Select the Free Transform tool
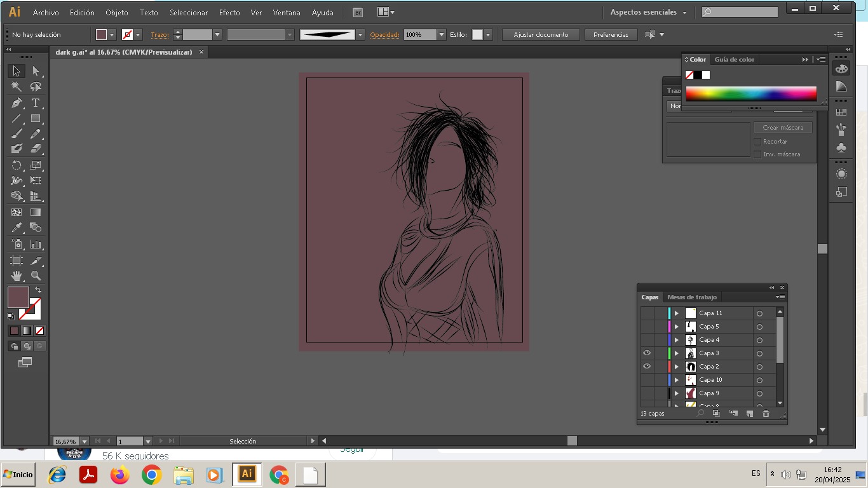Screen dimensions: 868x488 [x=36, y=180]
